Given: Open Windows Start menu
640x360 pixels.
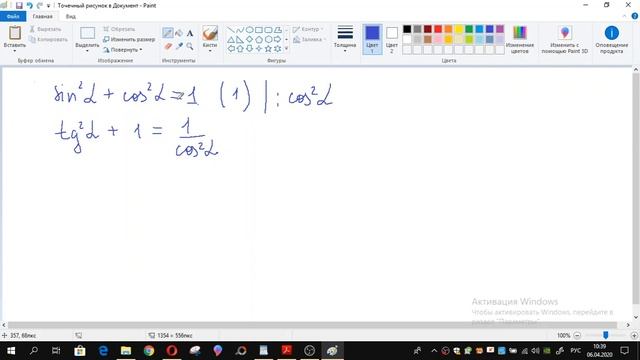Looking at the screenshot, I should pyautogui.click(x=11, y=351).
